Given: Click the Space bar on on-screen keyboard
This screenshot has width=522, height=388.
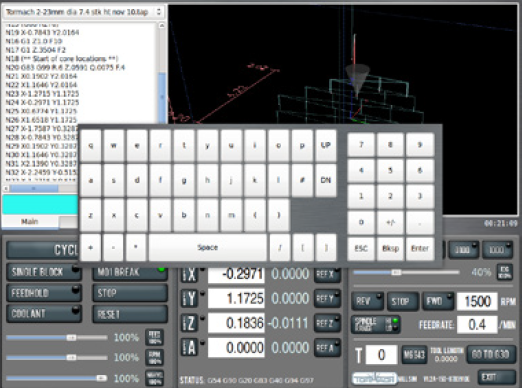Looking at the screenshot, I should click(x=207, y=247).
